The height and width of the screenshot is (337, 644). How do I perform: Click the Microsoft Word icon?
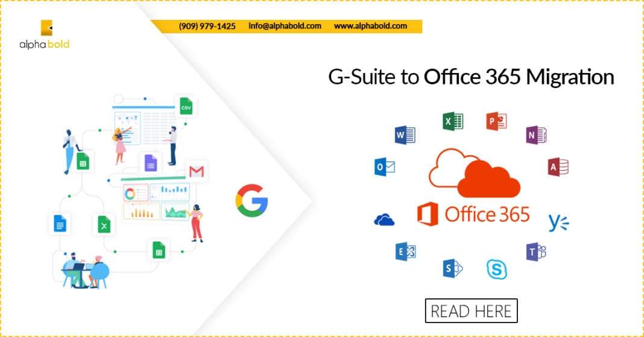pyautogui.click(x=405, y=135)
